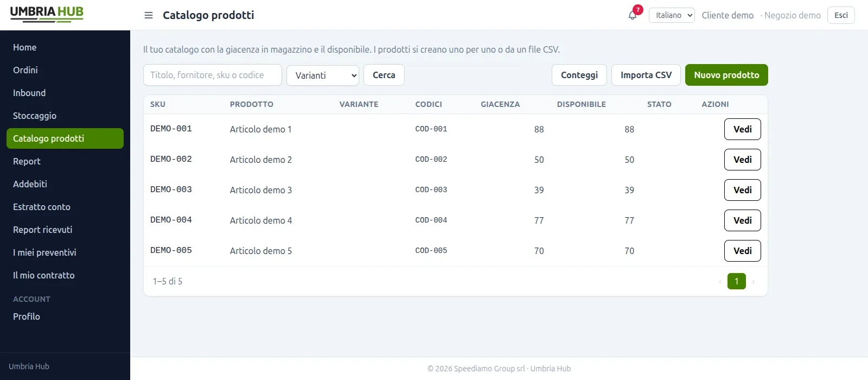Open Report page
868x380 pixels.
click(x=65, y=161)
